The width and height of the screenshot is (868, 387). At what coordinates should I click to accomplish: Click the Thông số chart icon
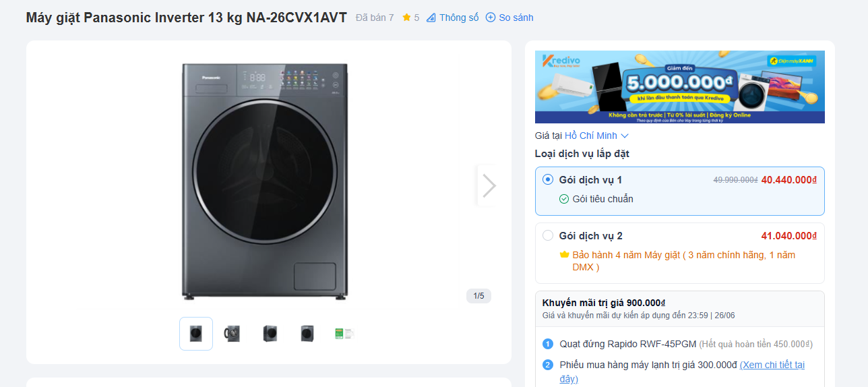(431, 18)
